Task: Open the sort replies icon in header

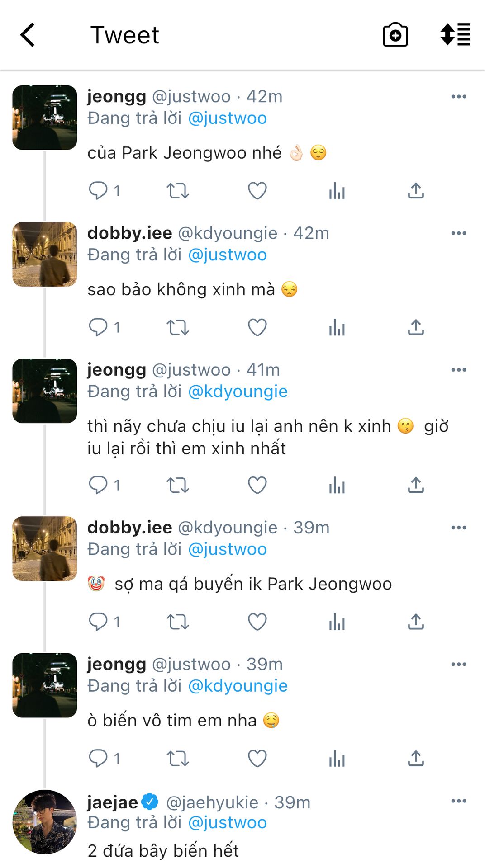Action: [455, 35]
